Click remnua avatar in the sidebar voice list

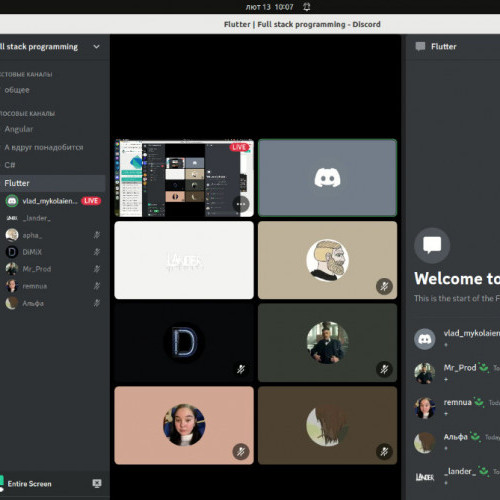pyautogui.click(x=12, y=286)
